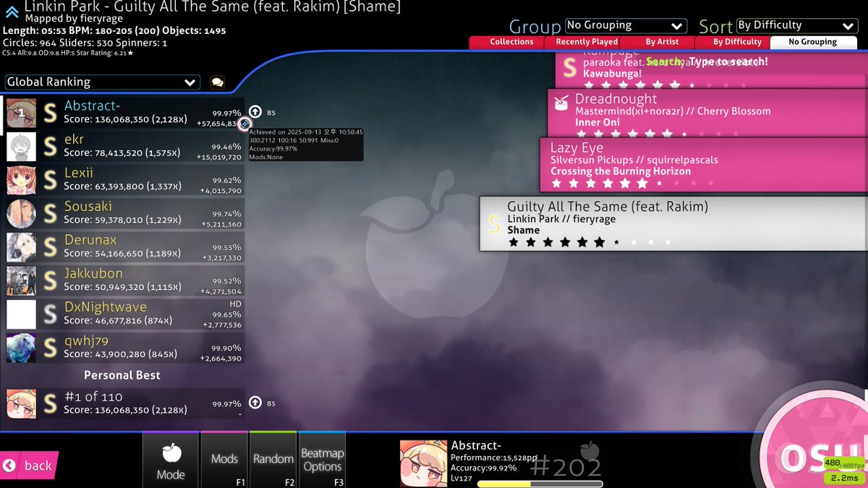Click the chat bubble icon beside Global Ranking
The width and height of the screenshot is (868, 488).
[x=217, y=82]
